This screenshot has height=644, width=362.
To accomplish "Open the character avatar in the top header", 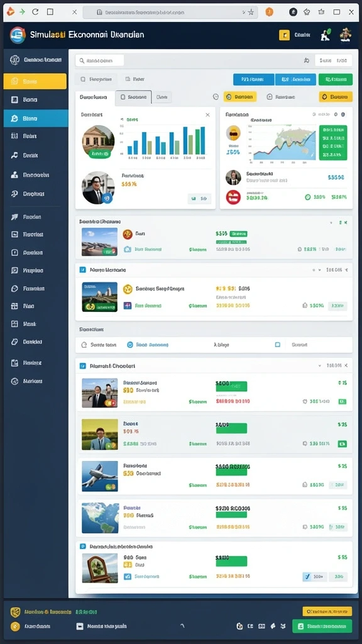I will 346,35.
